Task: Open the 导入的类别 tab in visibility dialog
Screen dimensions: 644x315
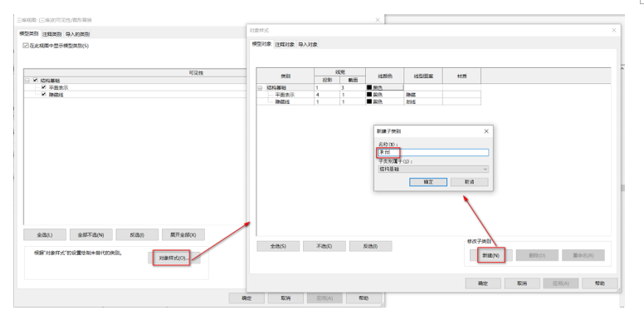Action: point(77,34)
